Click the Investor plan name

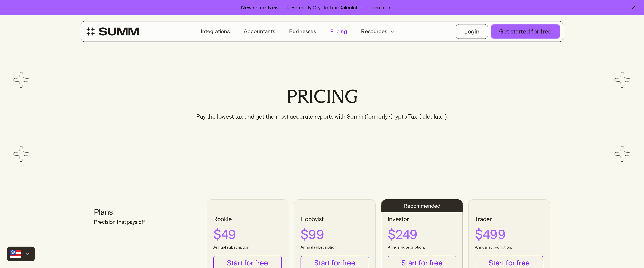tap(398, 219)
